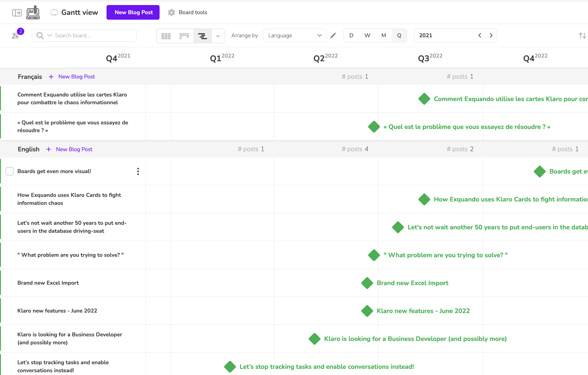
Task: Open row How Exquando uses Klaro Cards
Action: click(x=73, y=199)
